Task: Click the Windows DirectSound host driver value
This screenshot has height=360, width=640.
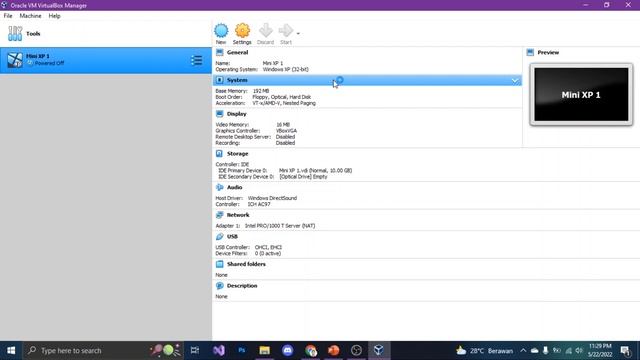Action: click(272, 198)
